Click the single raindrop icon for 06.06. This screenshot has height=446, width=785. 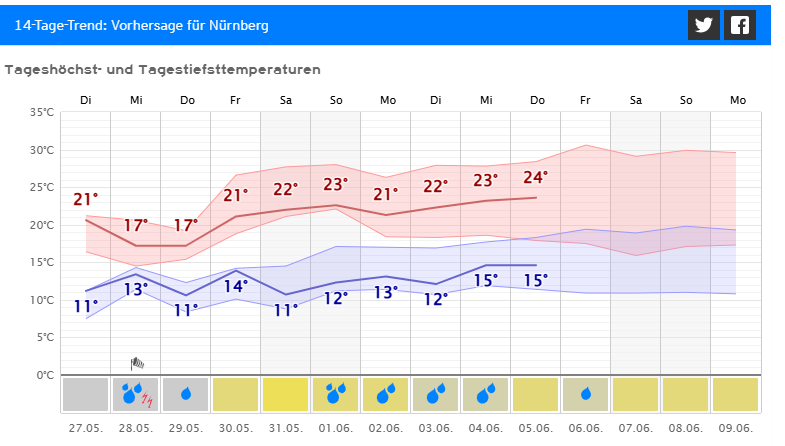tap(586, 394)
